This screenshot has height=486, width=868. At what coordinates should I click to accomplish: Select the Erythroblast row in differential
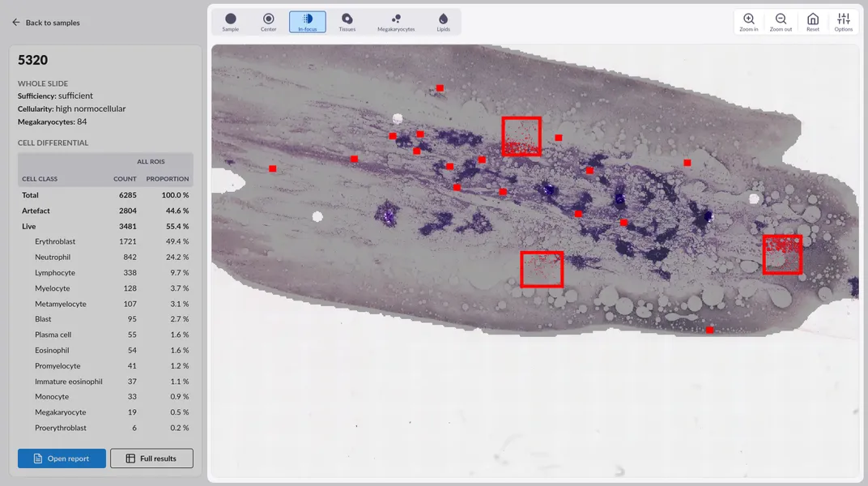(x=105, y=241)
